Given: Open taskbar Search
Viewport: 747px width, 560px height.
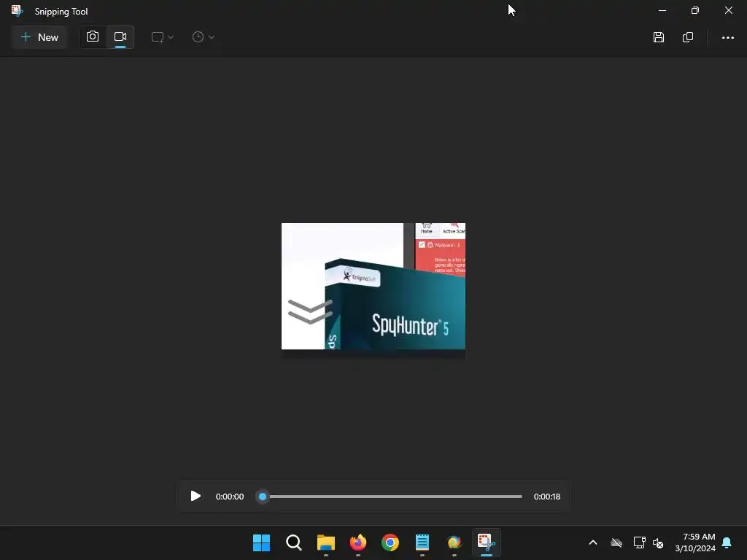Looking at the screenshot, I should [x=294, y=542].
